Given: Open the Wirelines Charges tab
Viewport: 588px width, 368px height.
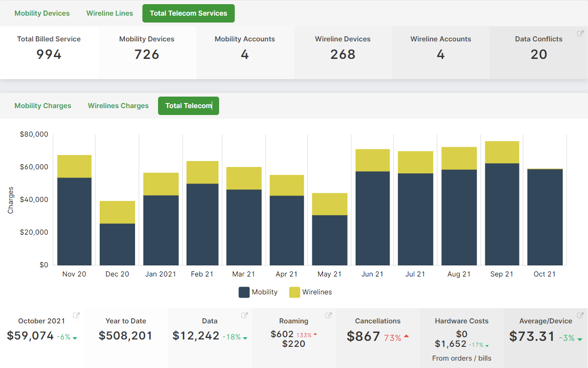Looking at the screenshot, I should pos(118,106).
